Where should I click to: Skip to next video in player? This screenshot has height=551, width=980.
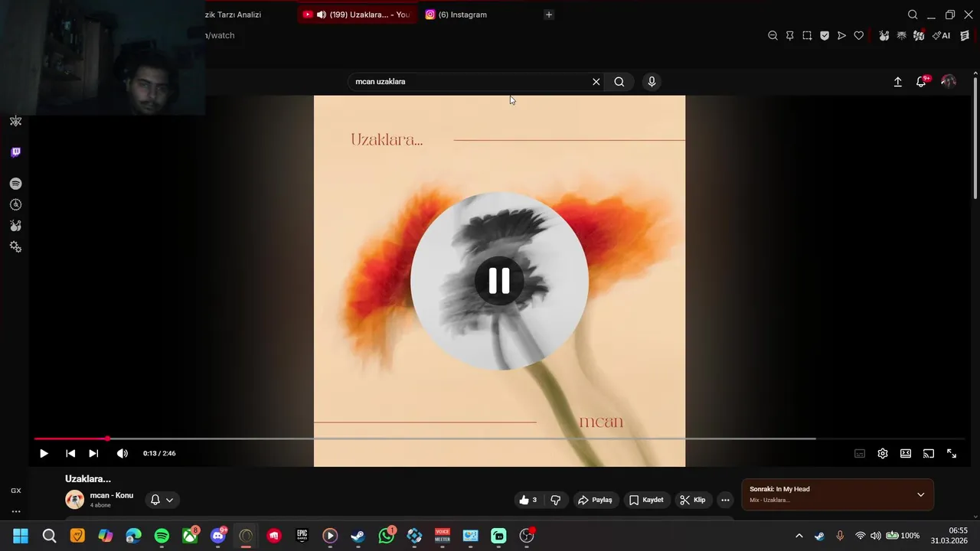point(93,453)
